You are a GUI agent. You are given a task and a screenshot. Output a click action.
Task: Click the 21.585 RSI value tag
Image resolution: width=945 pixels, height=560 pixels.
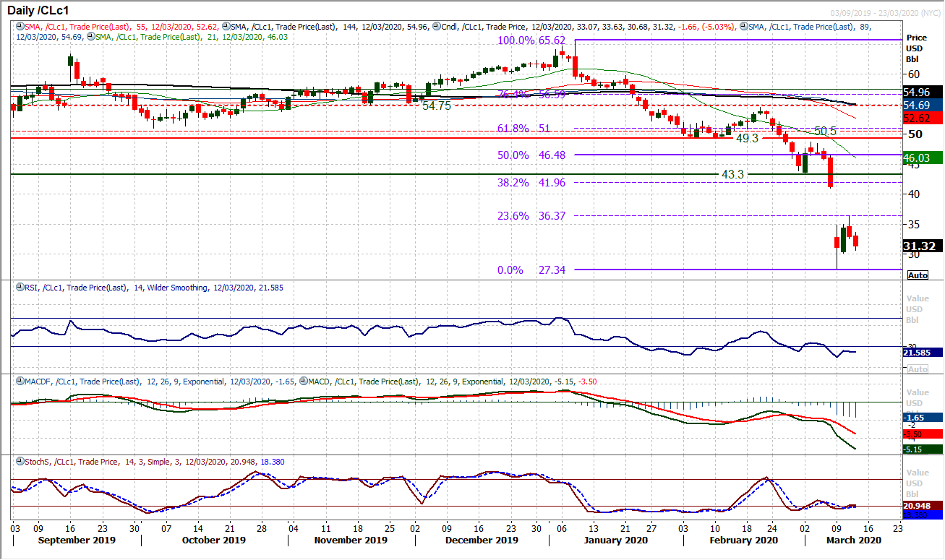923,353
